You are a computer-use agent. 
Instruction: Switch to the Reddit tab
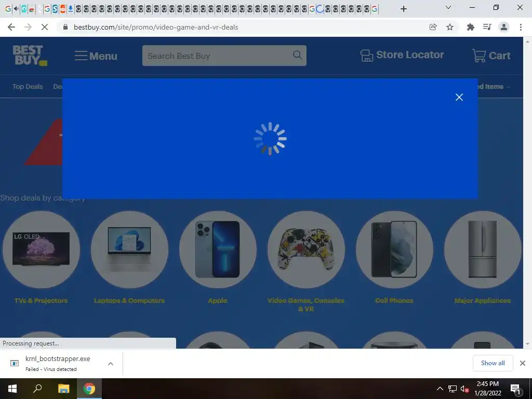[63, 9]
